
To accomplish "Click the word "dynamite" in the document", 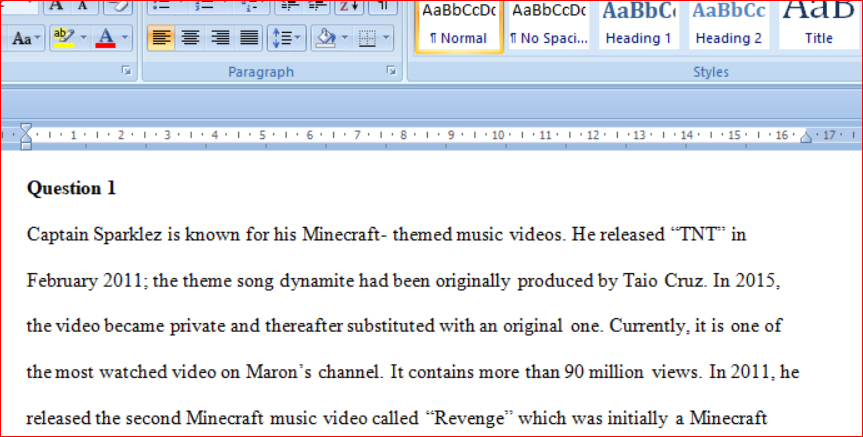I will pos(316,281).
